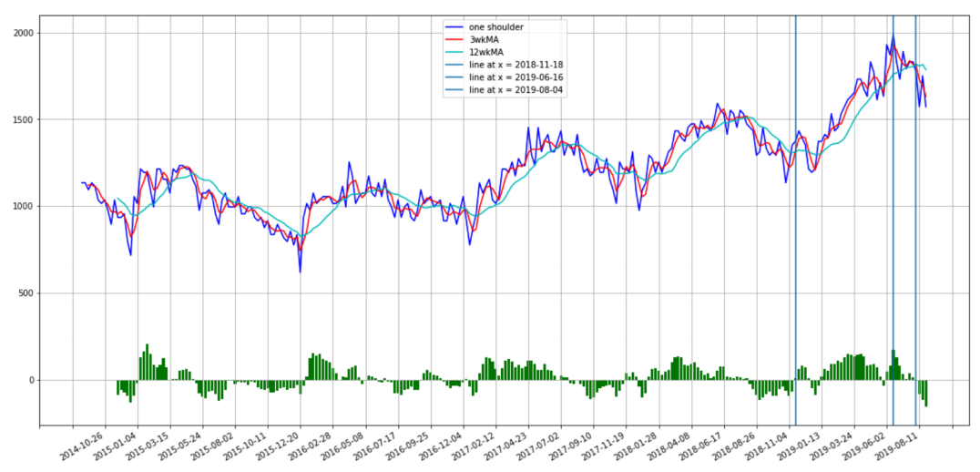980x472 pixels.
Task: Click the vertical marker line at 2018-11-18
Action: [x=796, y=221]
